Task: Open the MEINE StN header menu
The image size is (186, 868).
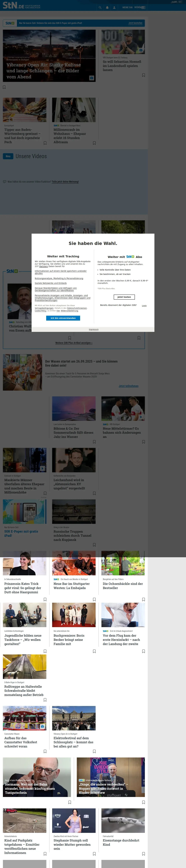Action: coord(127,7)
